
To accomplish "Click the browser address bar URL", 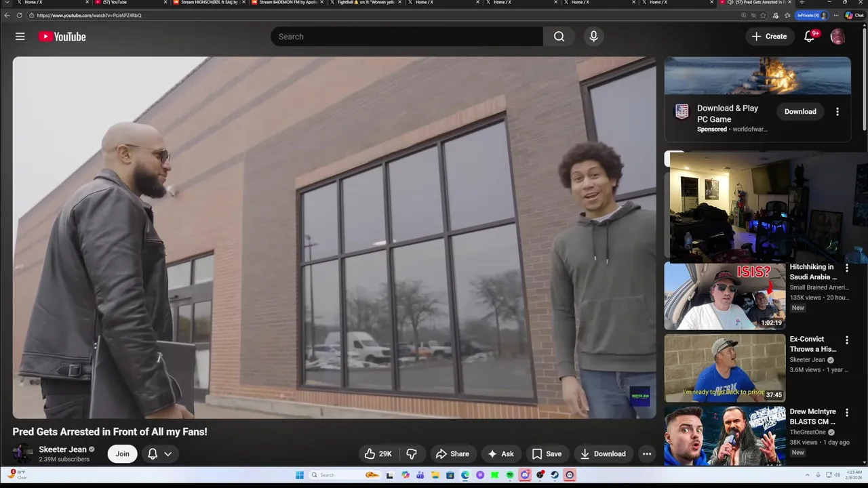I will (x=88, y=15).
